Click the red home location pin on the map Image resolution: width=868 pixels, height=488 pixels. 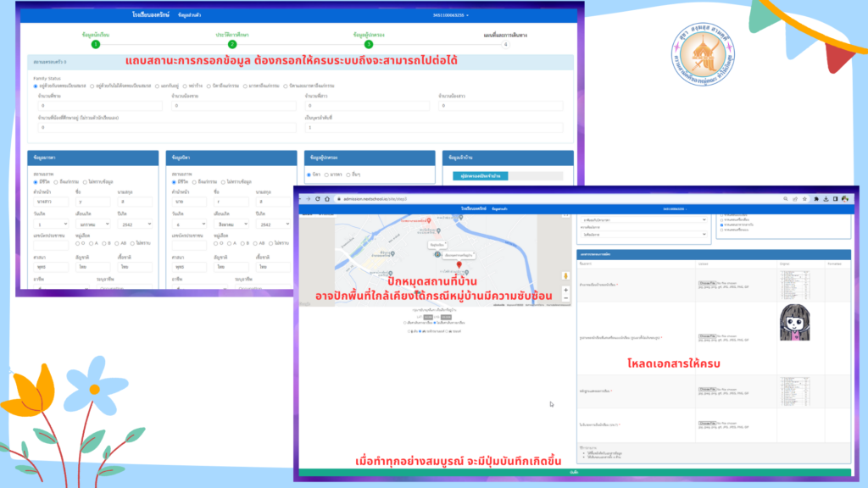click(459, 265)
